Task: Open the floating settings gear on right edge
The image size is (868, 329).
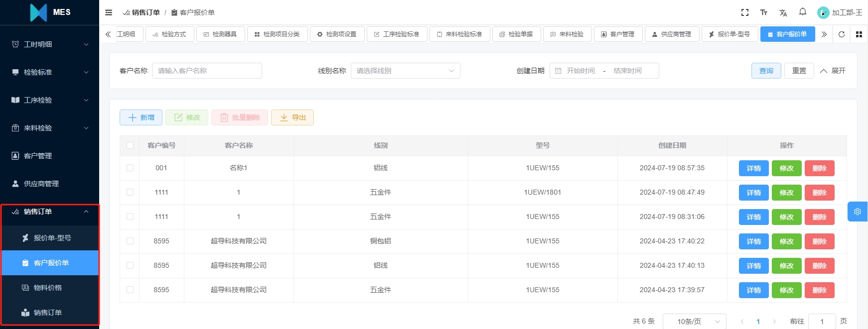Action: (858, 212)
